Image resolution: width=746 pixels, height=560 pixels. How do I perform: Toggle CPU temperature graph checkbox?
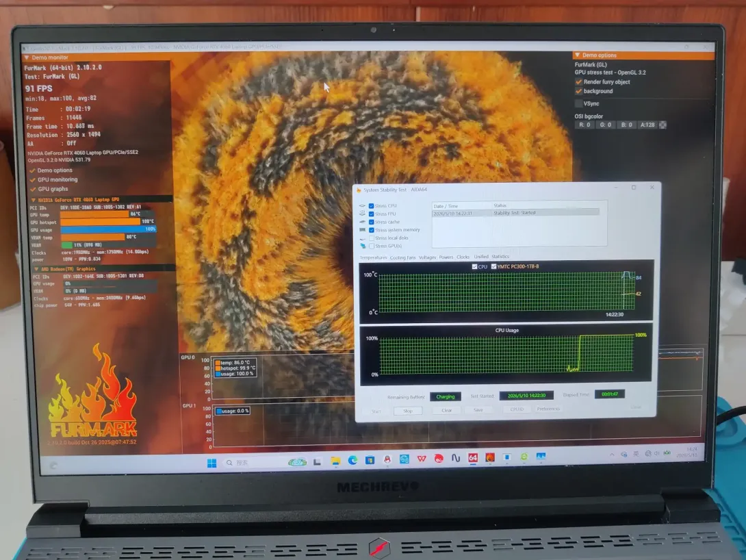474,267
